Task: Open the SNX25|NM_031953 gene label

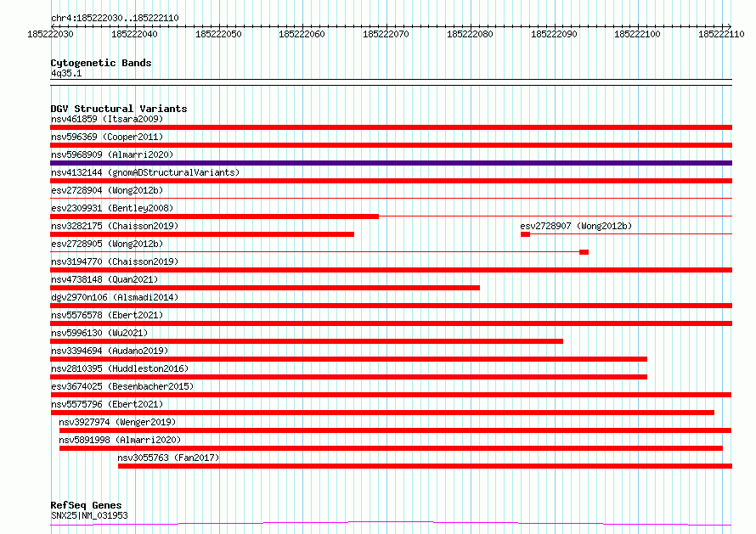Action: tap(89, 515)
